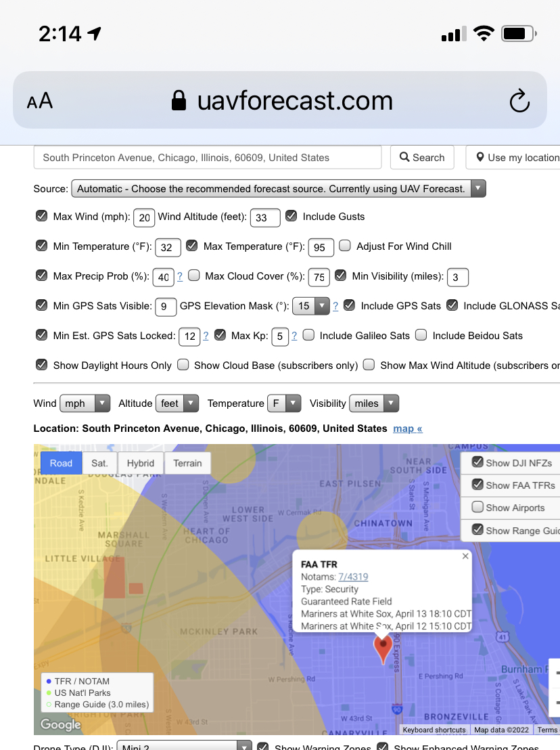Open the Wind units dropdown
This screenshot has width=560, height=750.
85,403
